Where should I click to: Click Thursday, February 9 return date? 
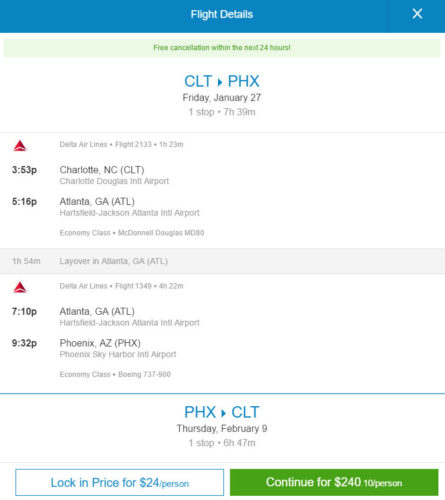coord(222,429)
